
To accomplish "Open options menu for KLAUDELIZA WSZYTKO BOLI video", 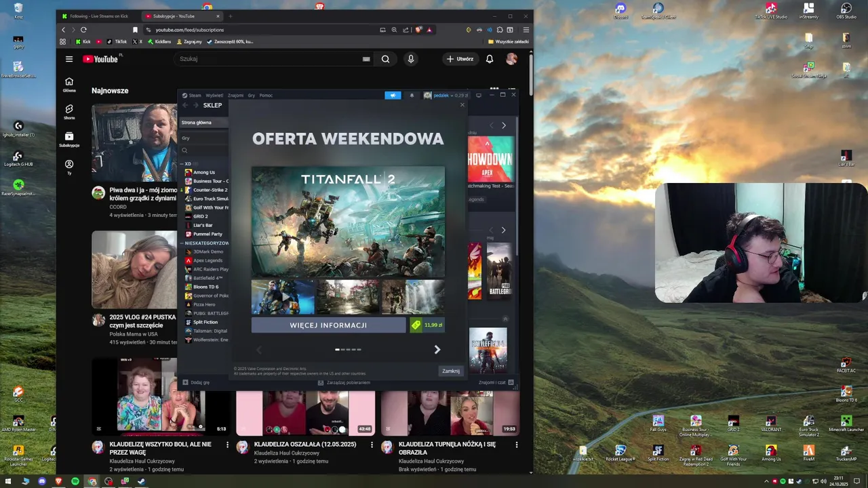I will (226, 445).
